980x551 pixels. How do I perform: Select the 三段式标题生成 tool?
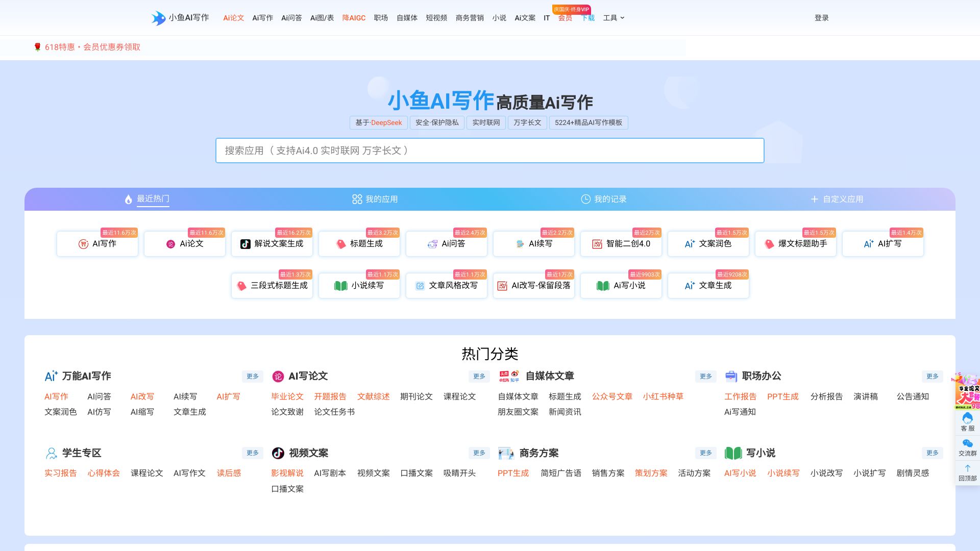point(272,286)
